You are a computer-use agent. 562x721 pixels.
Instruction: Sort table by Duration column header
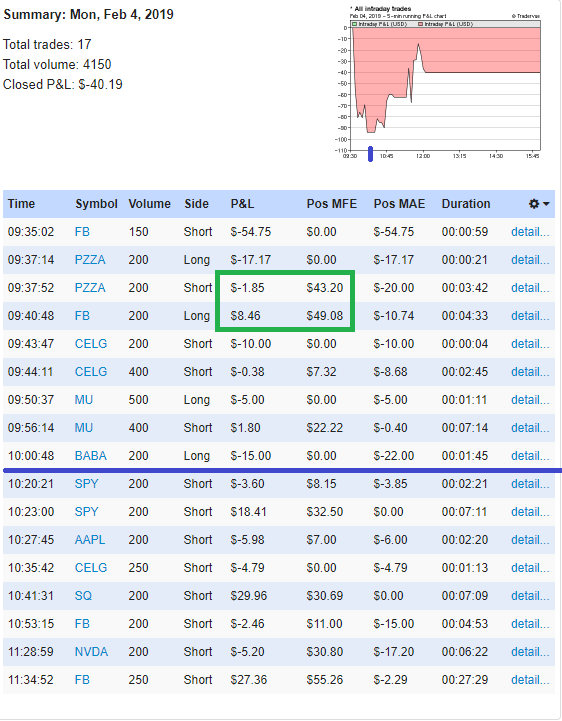click(x=466, y=204)
